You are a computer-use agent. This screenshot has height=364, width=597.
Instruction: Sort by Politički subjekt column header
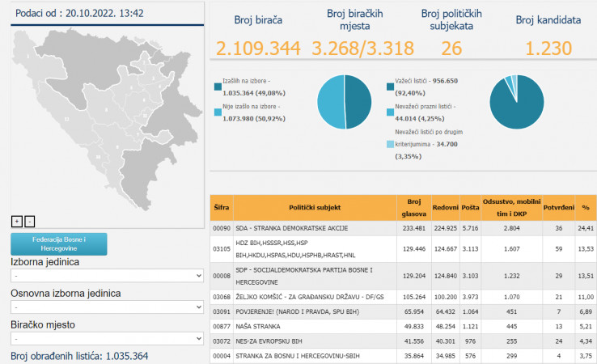pos(315,208)
